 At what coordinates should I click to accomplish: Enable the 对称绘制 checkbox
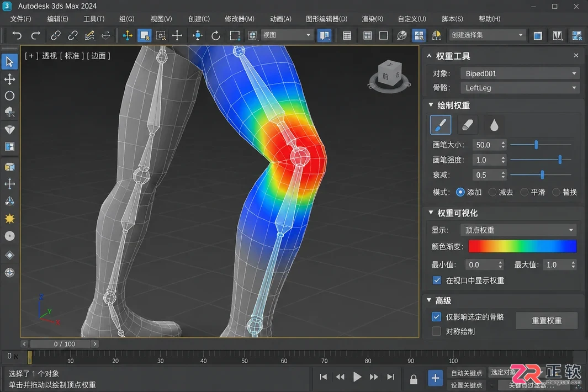click(436, 331)
